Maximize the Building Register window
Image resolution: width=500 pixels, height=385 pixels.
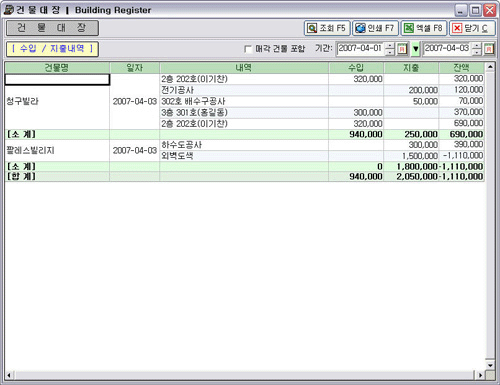475,10
